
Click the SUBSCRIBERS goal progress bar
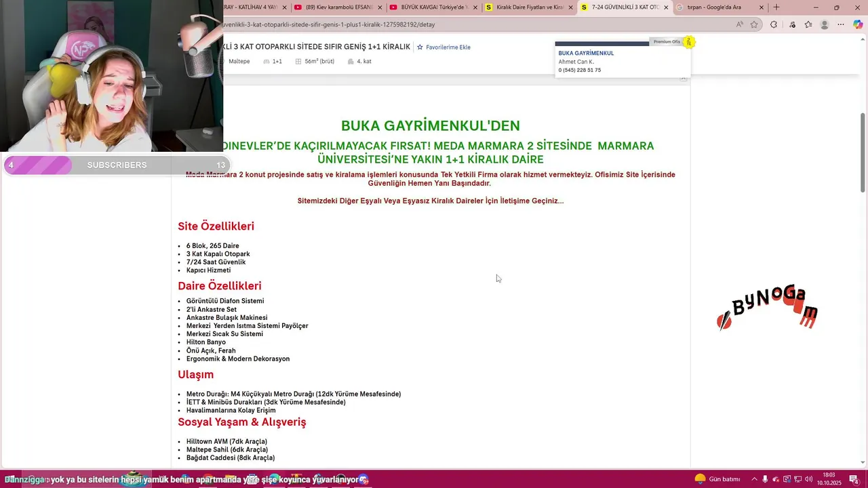coord(117,165)
